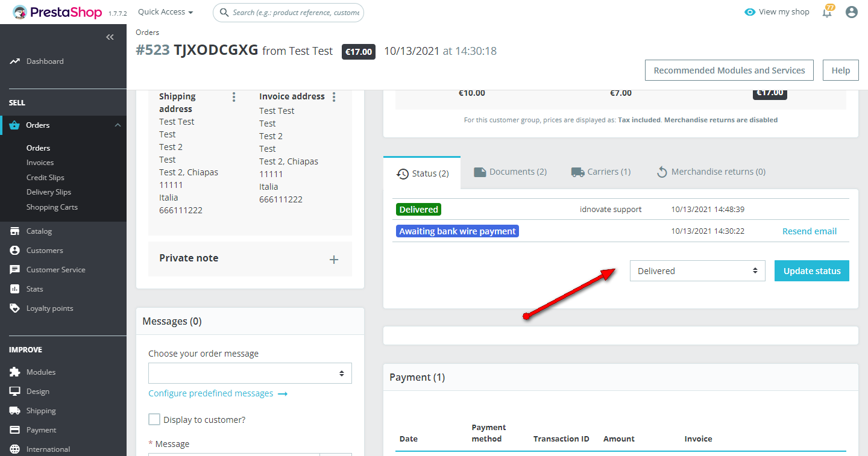Open Credit Slips in the sidebar
This screenshot has height=456, width=868.
(x=45, y=178)
